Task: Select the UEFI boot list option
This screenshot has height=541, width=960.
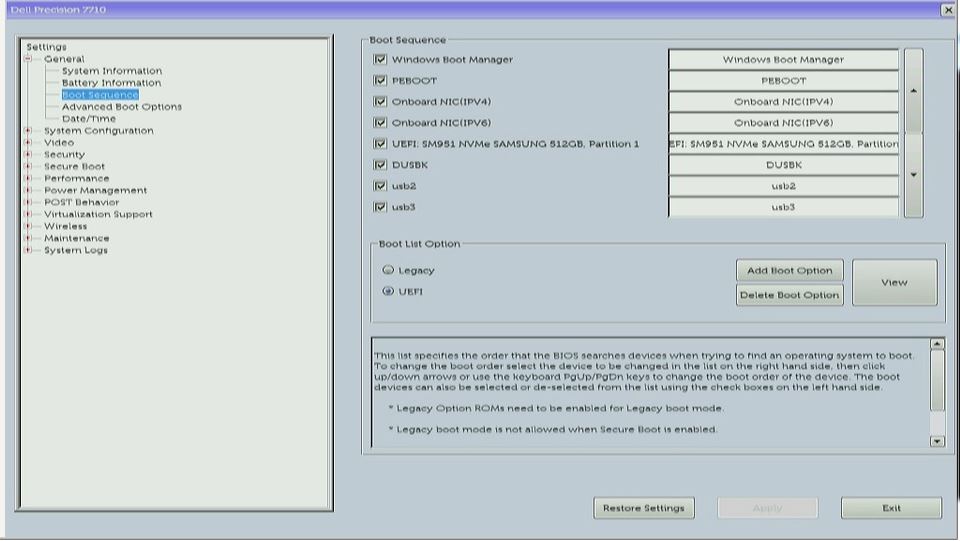Action: tap(388, 291)
